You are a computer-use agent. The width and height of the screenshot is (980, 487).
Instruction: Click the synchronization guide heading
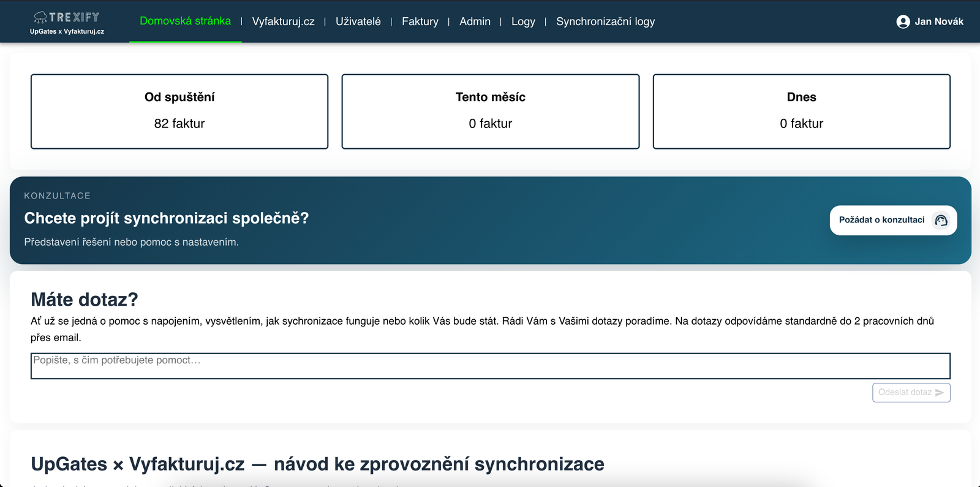(x=317, y=464)
